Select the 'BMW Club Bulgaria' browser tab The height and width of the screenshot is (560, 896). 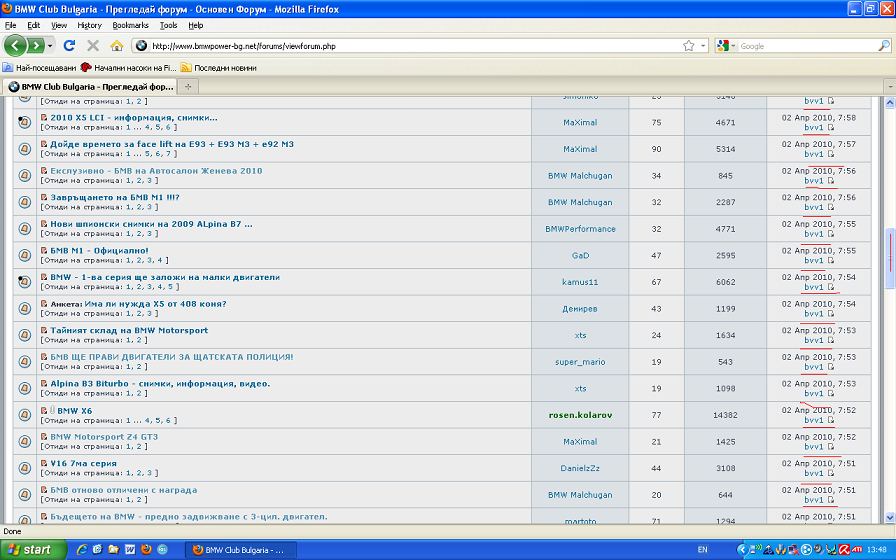[90, 86]
